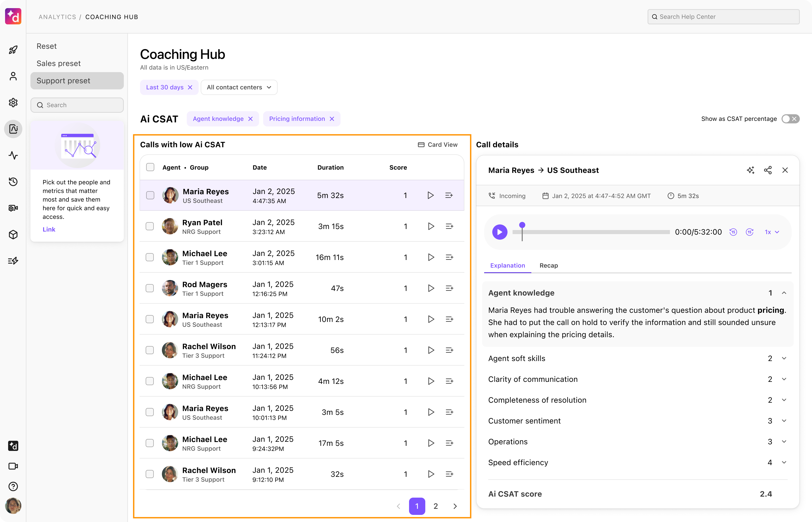Remove the Pricing information filter
Screen dimensions: 812x522
(332, 119)
